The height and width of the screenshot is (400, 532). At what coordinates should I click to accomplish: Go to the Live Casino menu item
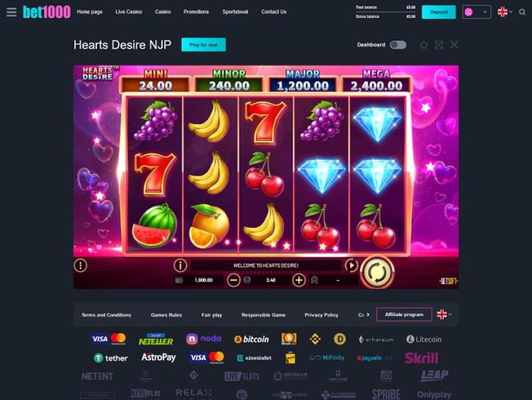[x=128, y=12]
